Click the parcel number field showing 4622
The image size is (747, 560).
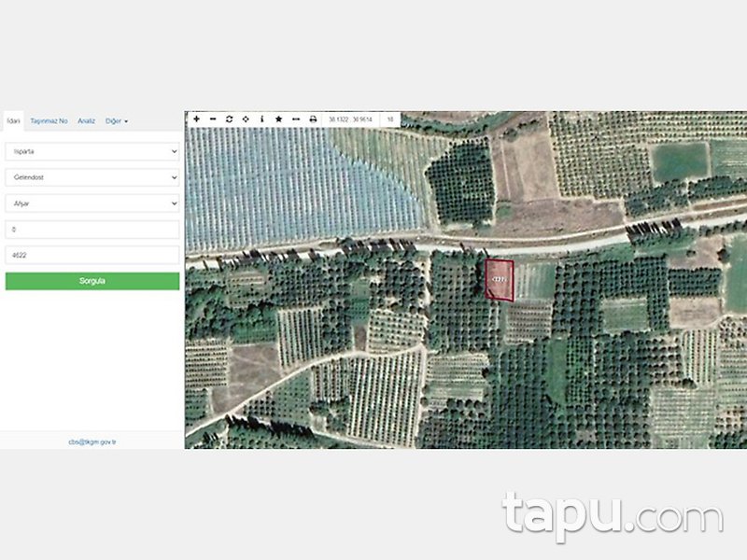92,255
